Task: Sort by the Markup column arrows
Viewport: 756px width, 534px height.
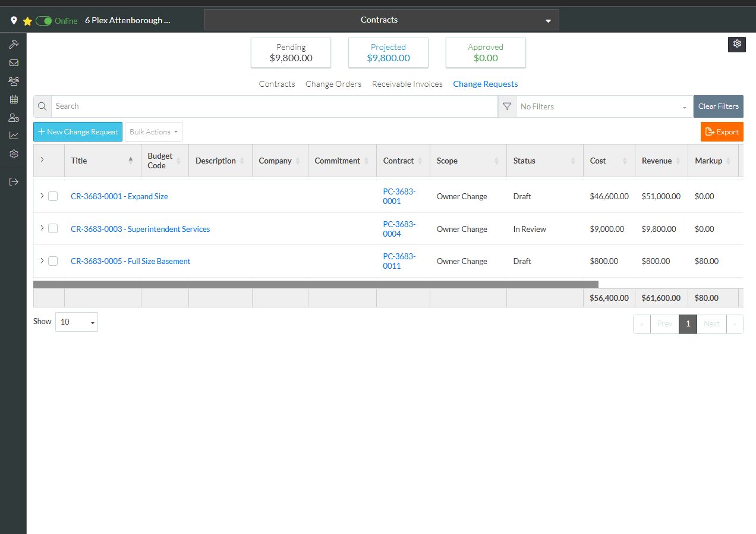Action: [x=728, y=161]
